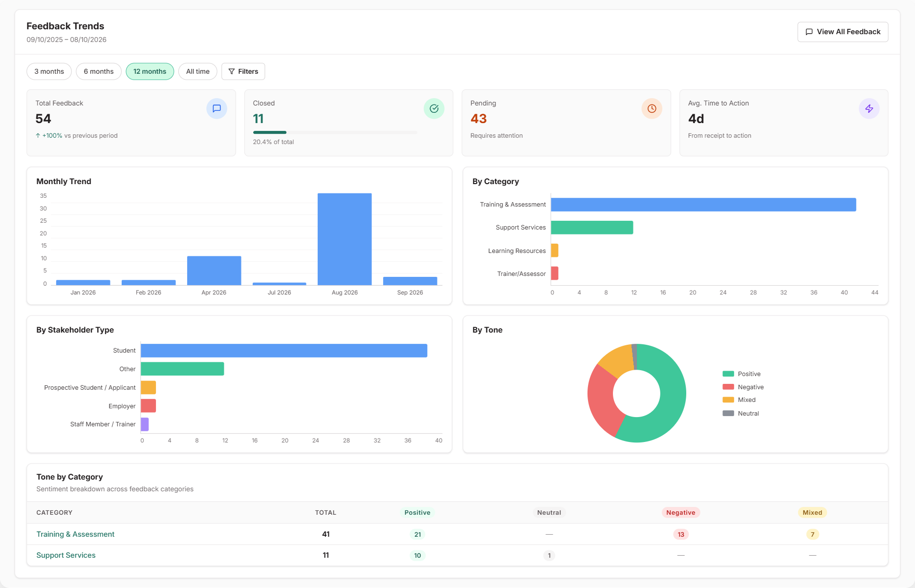The height and width of the screenshot is (588, 915).
Task: Switch to the 6 months range
Action: [x=99, y=71]
